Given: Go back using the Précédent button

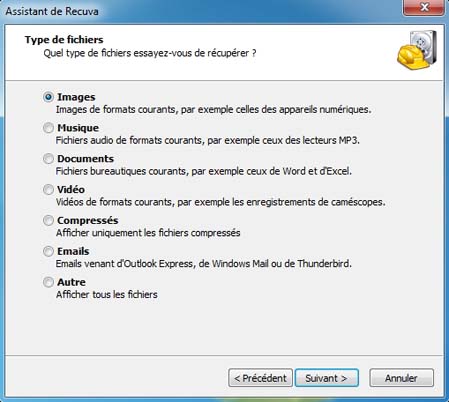Looking at the screenshot, I should (x=260, y=378).
